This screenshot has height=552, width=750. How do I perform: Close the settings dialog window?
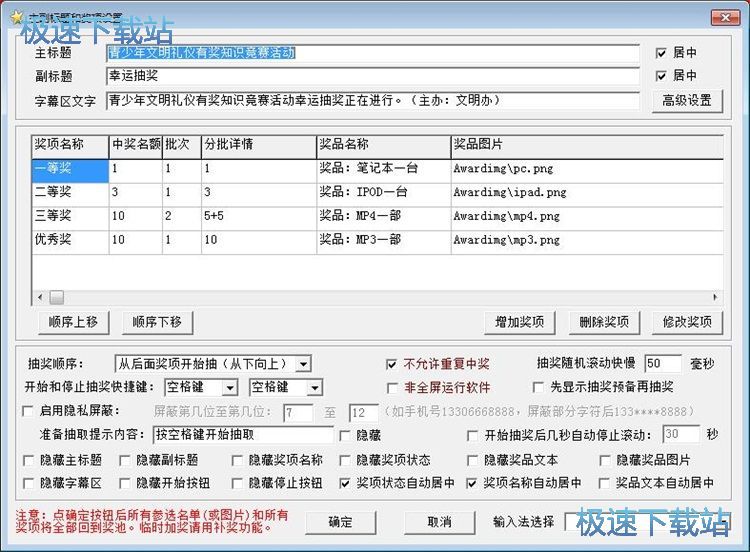[725, 18]
